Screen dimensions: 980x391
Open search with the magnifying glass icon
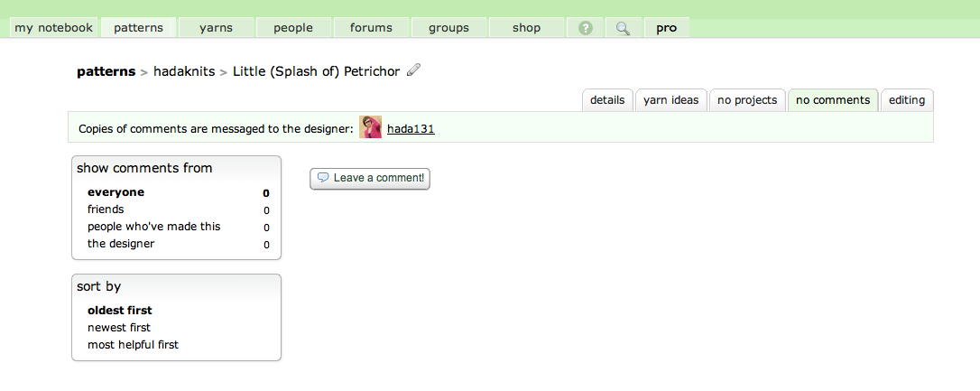[623, 28]
